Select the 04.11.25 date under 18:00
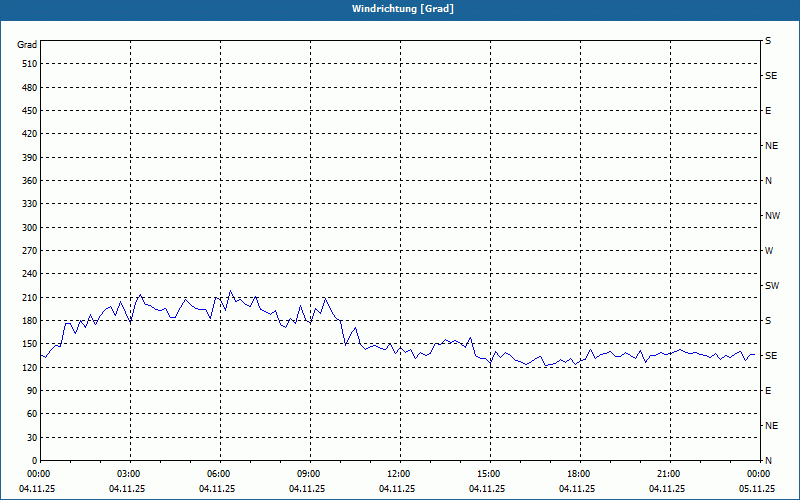The image size is (800, 500). click(x=577, y=489)
